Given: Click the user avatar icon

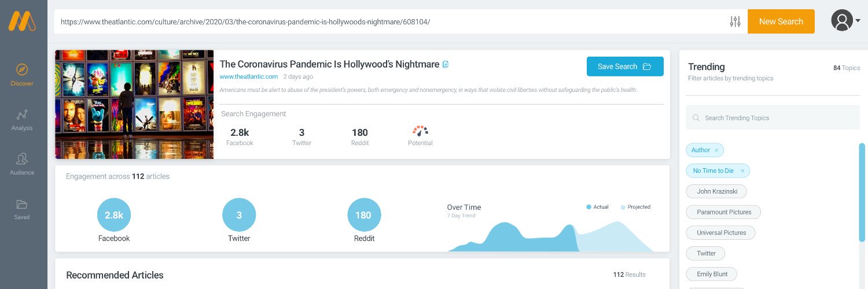Looking at the screenshot, I should pos(842,21).
